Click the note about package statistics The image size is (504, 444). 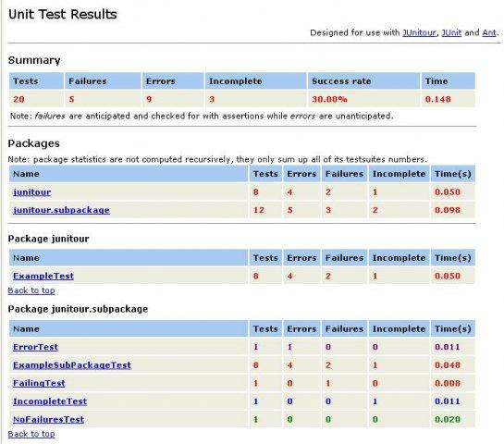tap(217, 159)
